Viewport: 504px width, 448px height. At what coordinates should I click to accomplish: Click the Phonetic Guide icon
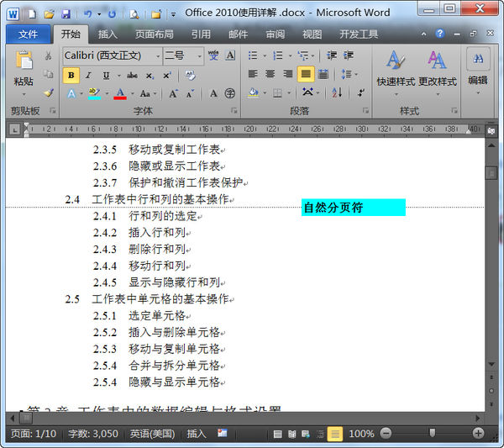coord(213,55)
